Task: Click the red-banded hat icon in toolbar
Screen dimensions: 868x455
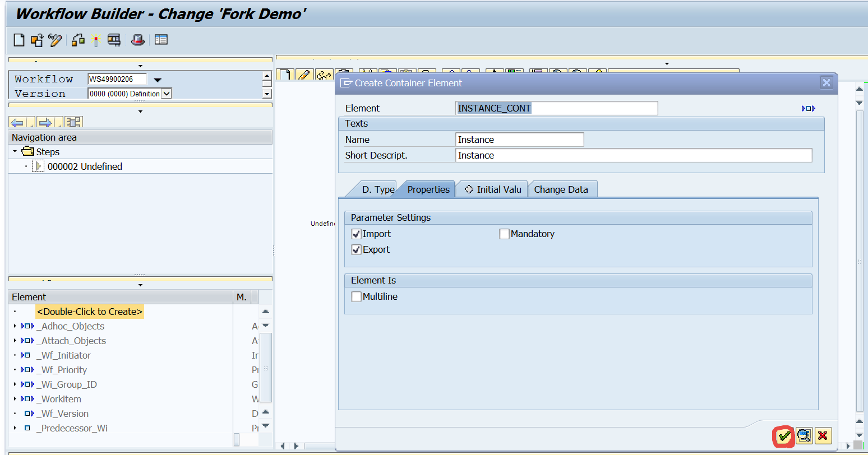Action: coord(138,40)
